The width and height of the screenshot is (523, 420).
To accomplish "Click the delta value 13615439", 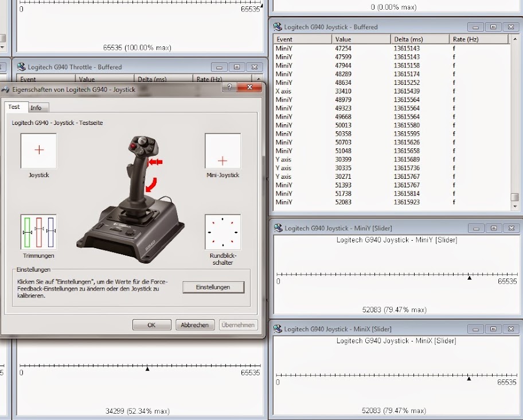I will (407, 91).
